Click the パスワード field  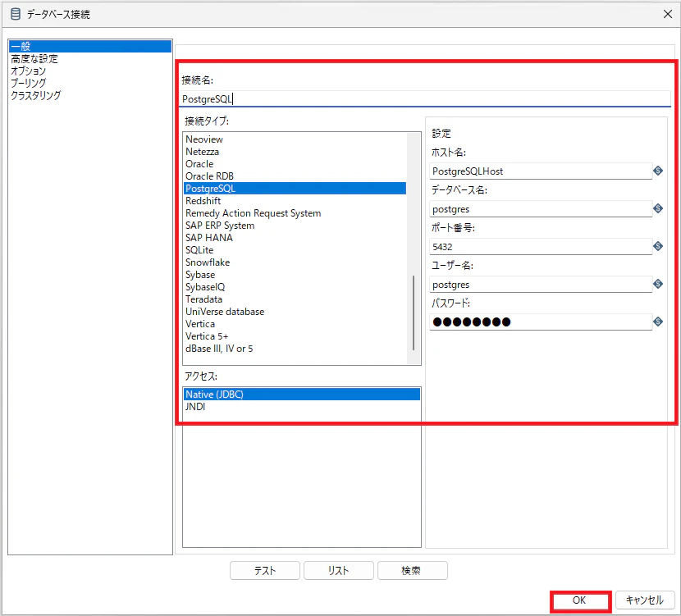541,322
